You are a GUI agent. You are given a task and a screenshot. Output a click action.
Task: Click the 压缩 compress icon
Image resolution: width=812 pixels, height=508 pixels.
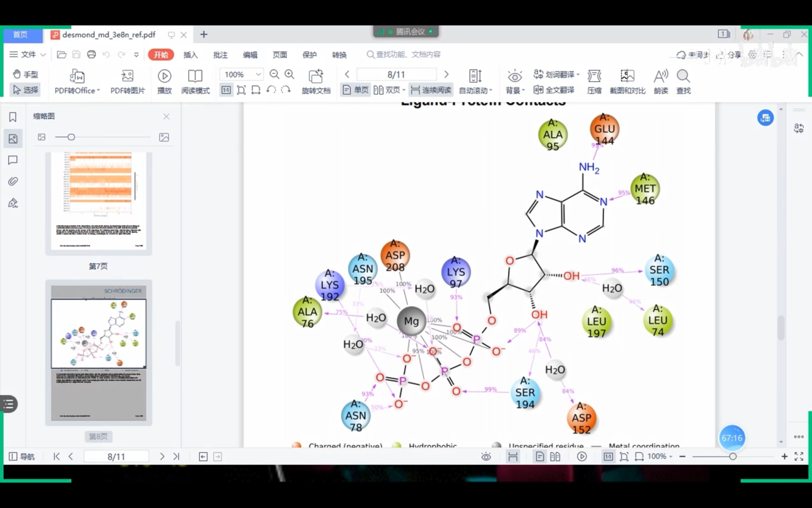(x=594, y=82)
